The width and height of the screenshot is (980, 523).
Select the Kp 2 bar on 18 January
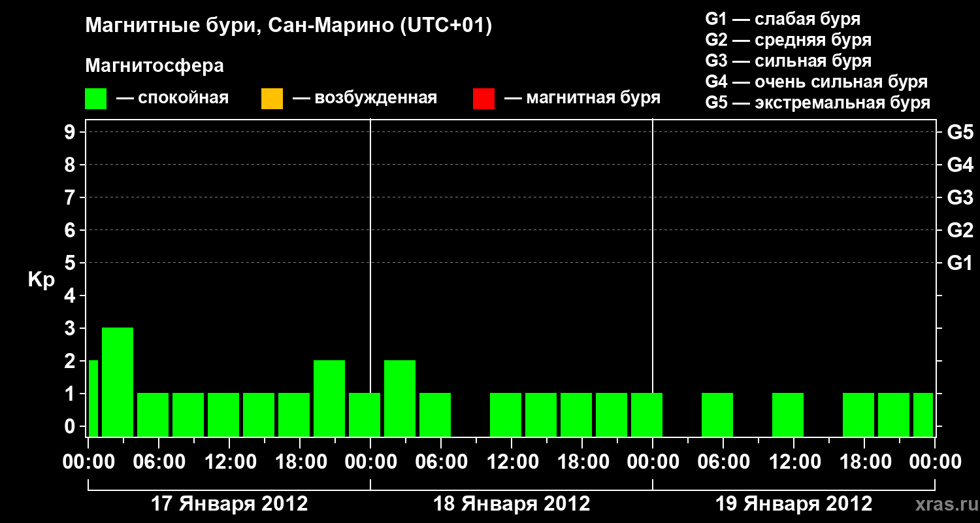[400, 398]
